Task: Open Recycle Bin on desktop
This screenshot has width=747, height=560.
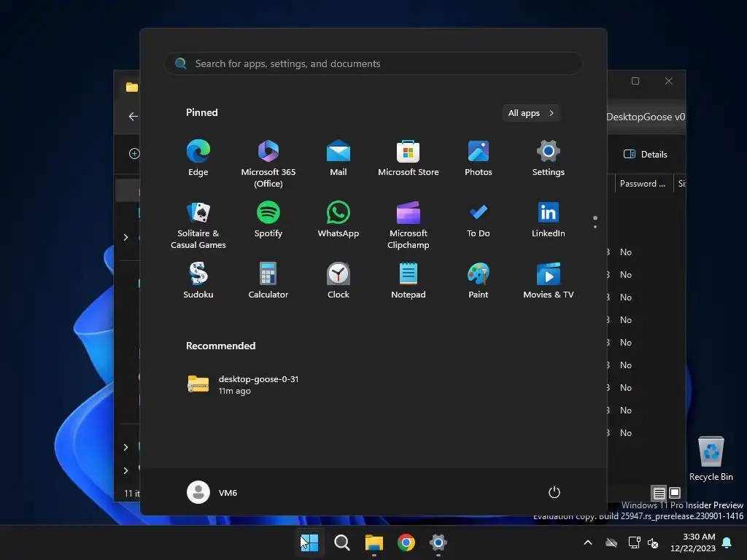Action: point(711,459)
